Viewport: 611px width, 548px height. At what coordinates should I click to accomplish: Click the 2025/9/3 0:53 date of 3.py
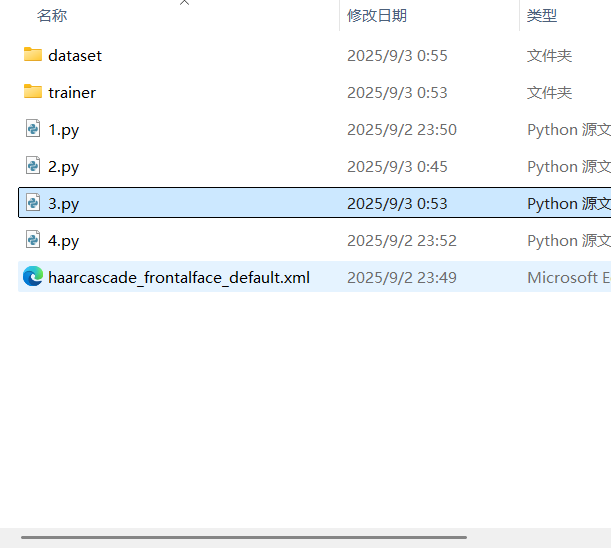397,203
